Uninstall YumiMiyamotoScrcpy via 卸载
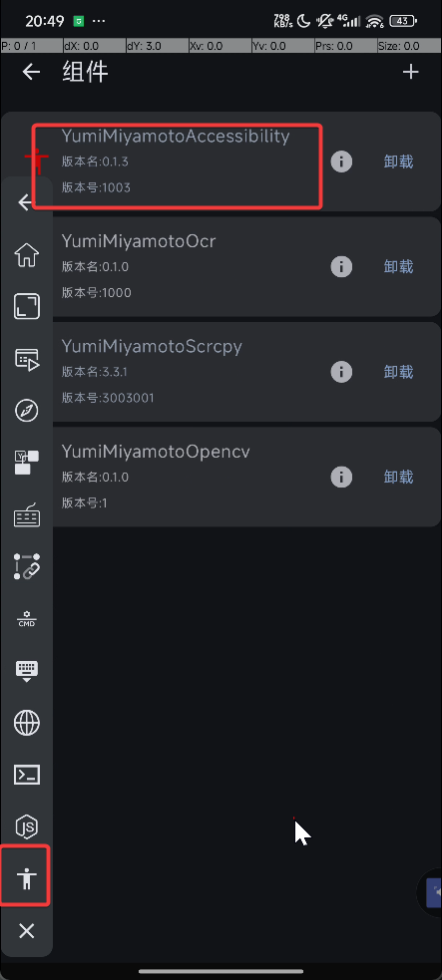The height and width of the screenshot is (980, 442). coord(398,372)
